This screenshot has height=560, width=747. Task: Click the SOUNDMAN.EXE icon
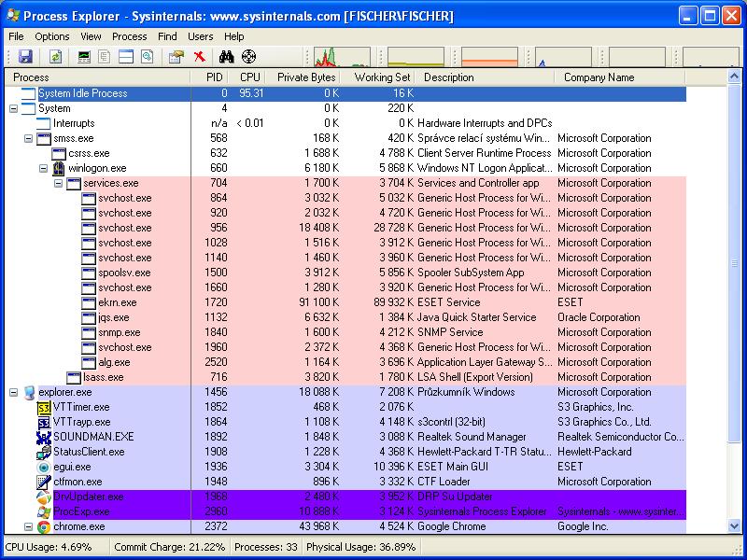click(44, 437)
